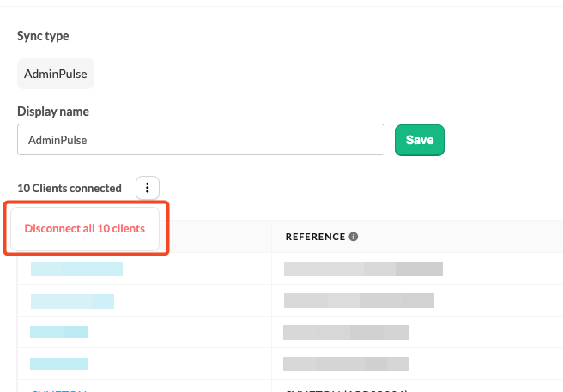This screenshot has height=392, width=563.
Task: Click the Sync type heading
Action: pos(43,37)
